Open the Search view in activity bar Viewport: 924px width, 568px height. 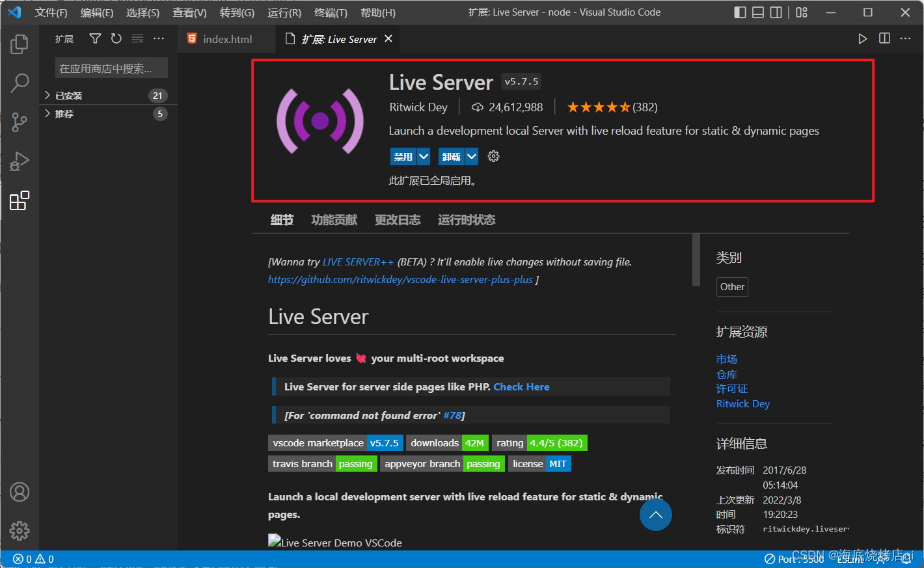[x=20, y=83]
